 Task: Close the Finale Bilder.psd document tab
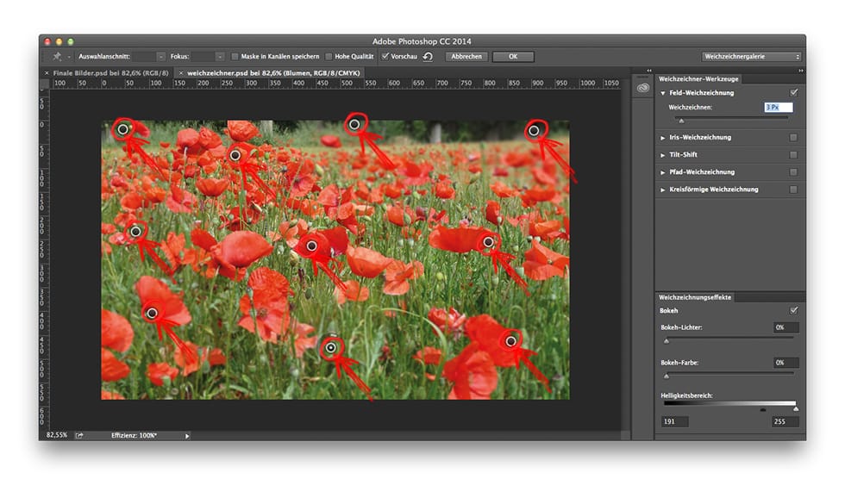tap(47, 72)
